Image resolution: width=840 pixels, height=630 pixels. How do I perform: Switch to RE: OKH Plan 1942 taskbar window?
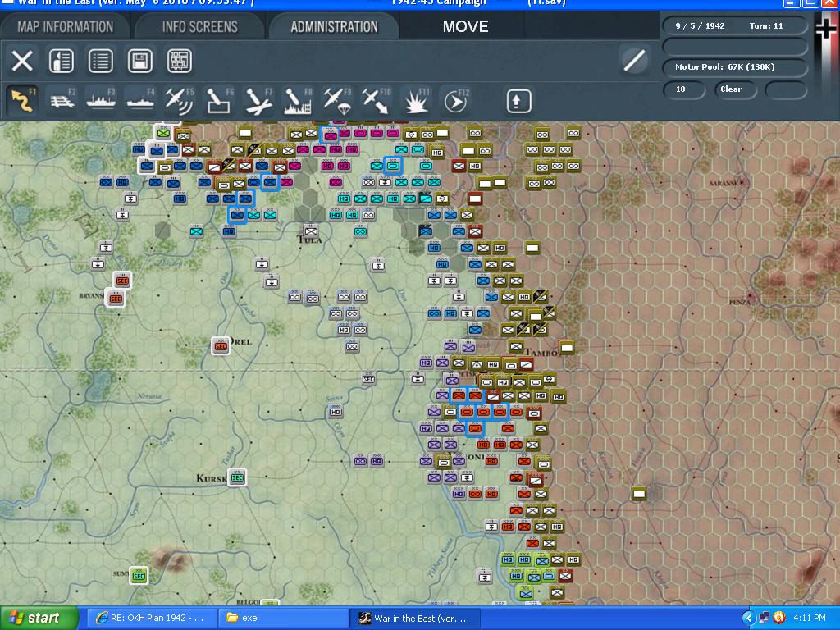152,619
